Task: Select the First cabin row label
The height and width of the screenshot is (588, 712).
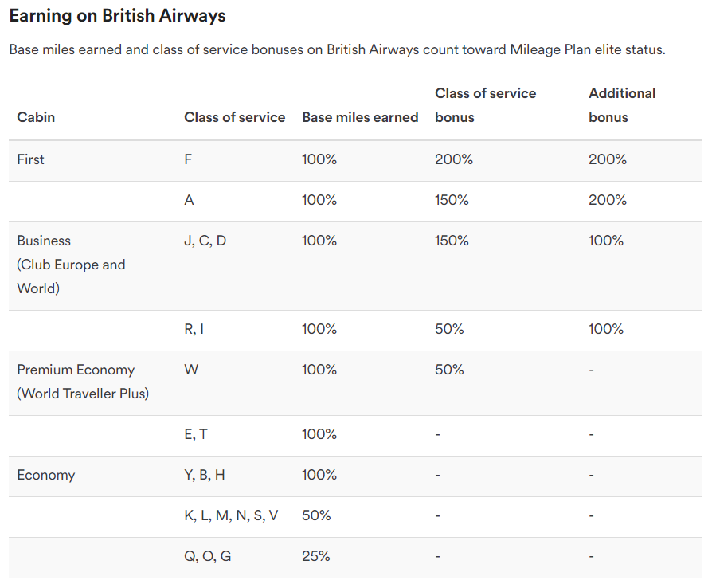Action: coord(30,159)
